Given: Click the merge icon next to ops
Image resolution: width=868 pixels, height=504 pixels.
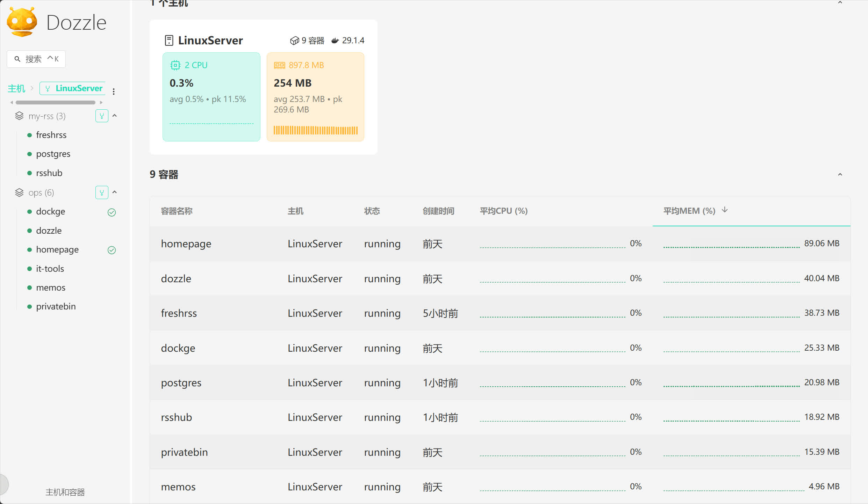Looking at the screenshot, I should click(x=102, y=192).
